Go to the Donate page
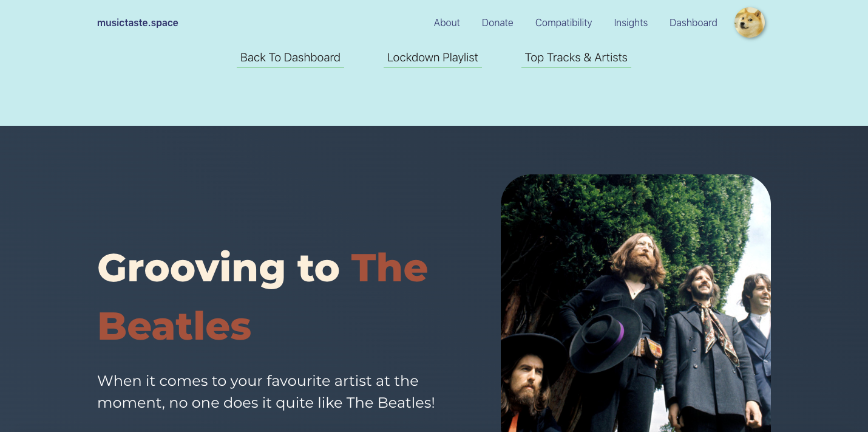868x432 pixels. 497,23
